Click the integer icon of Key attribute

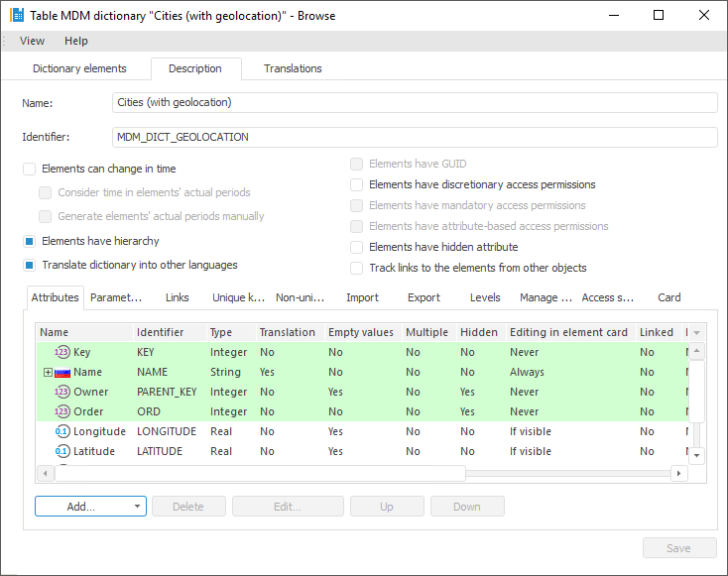pyautogui.click(x=62, y=352)
